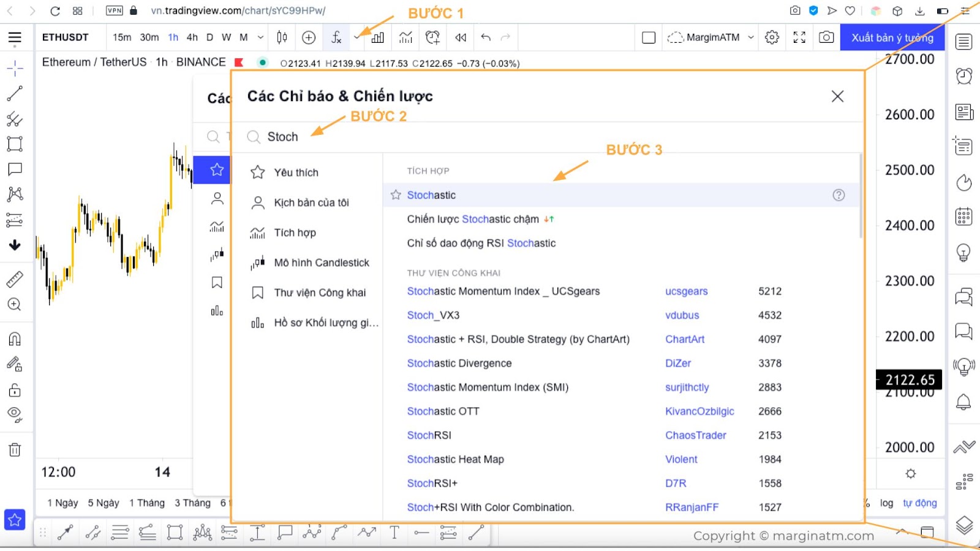The height and width of the screenshot is (551, 980).
Task: Select the ruler measure tool
Action: pos(15,279)
